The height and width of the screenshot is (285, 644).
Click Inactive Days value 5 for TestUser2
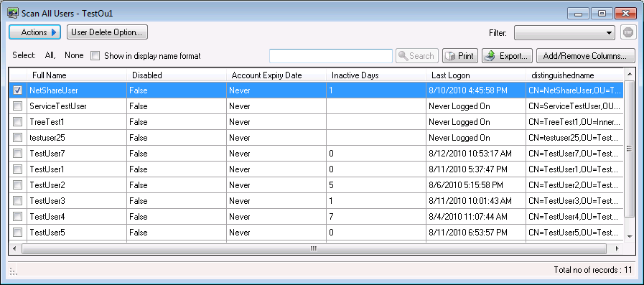(x=376, y=185)
